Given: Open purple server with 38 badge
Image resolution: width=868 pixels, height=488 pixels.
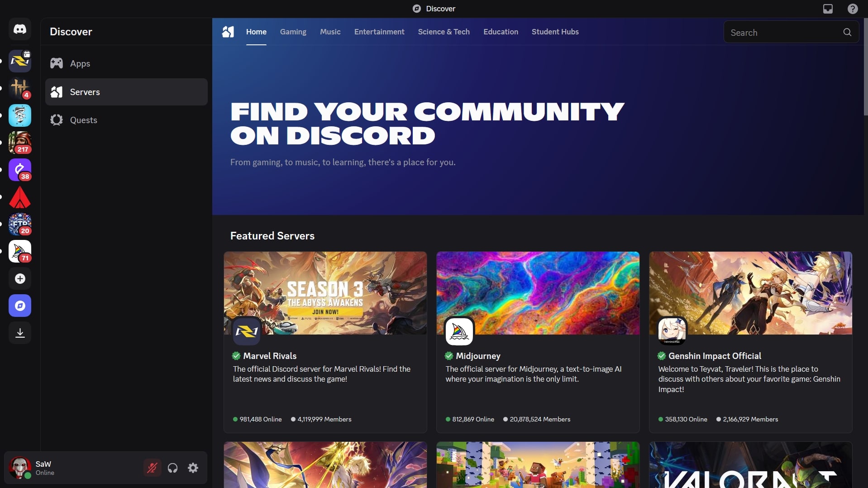Looking at the screenshot, I should point(20,170).
